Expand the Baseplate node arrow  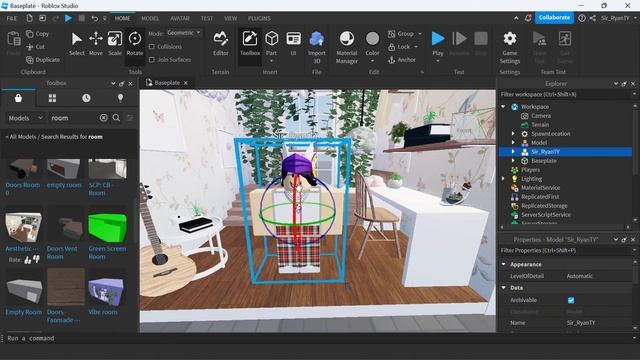pos(513,160)
